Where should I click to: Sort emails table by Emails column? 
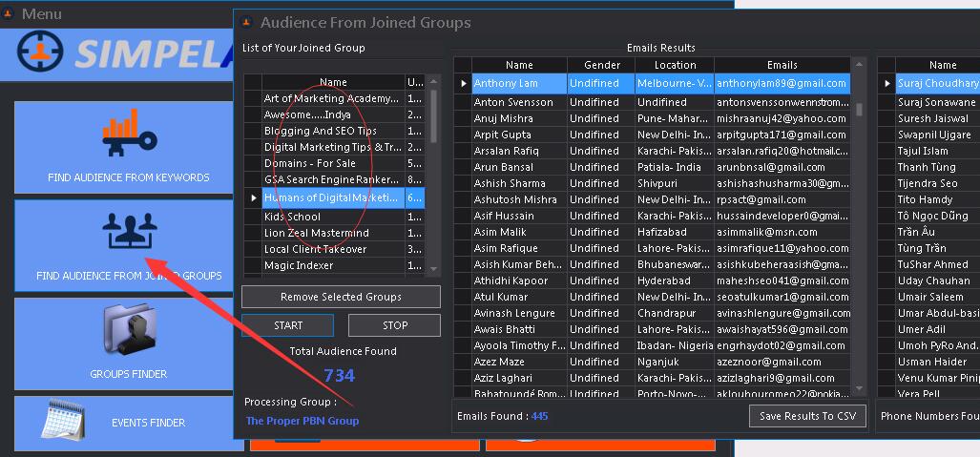coord(782,65)
